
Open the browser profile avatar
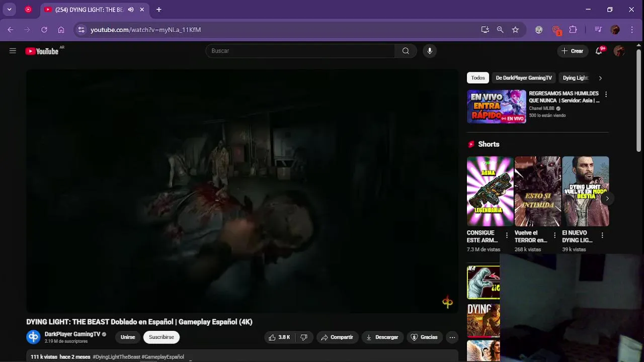click(x=615, y=30)
